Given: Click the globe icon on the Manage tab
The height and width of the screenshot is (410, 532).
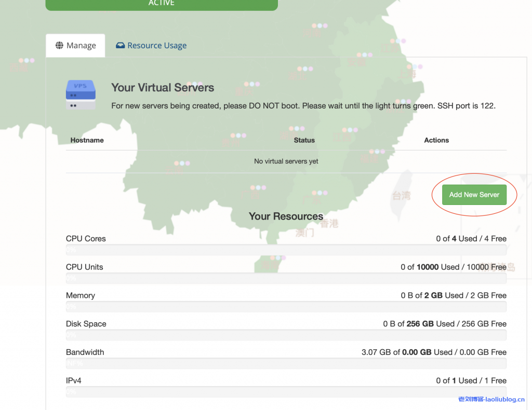Looking at the screenshot, I should tap(61, 45).
